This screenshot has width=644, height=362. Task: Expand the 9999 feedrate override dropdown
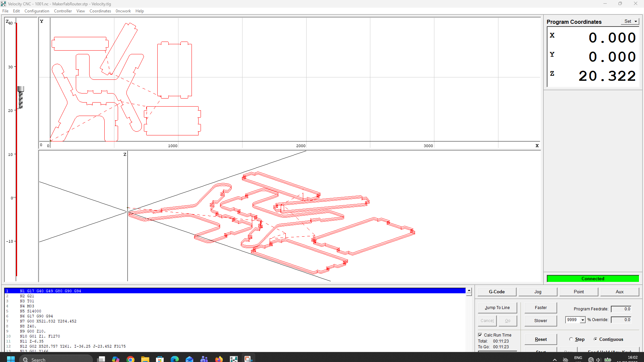[583, 320]
